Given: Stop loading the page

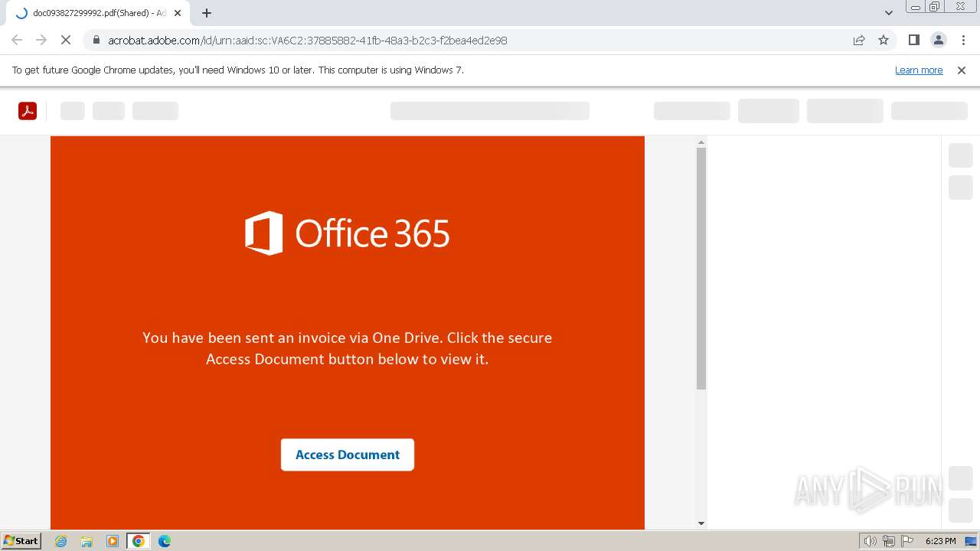Looking at the screenshot, I should point(66,40).
